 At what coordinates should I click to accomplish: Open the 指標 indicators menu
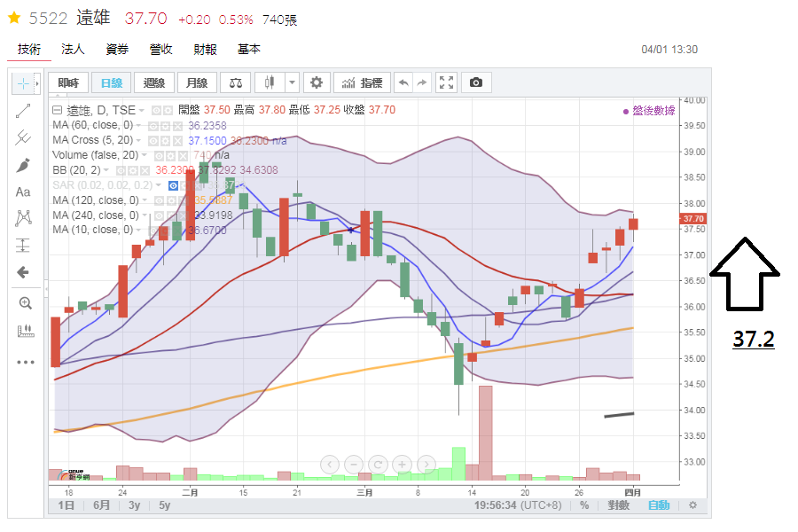(362, 82)
